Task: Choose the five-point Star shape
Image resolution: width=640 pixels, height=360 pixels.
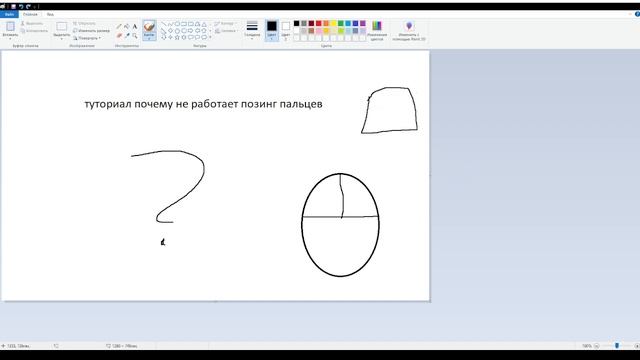Action: tap(177, 37)
